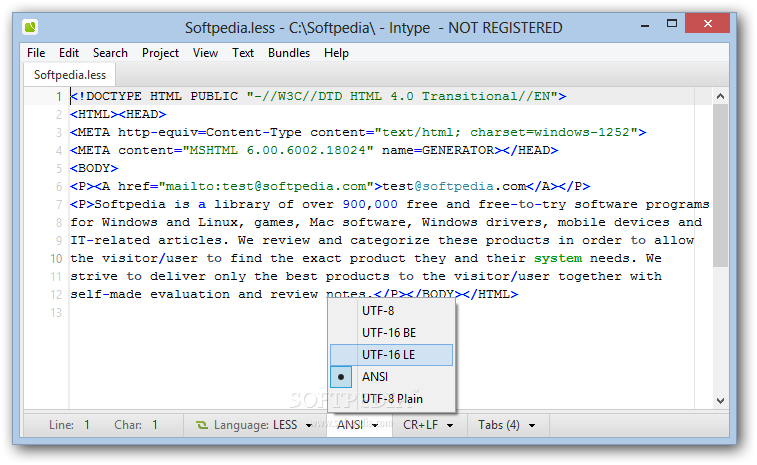Click line number 5 in the gutter
The height and width of the screenshot is (465, 757).
tap(59, 169)
